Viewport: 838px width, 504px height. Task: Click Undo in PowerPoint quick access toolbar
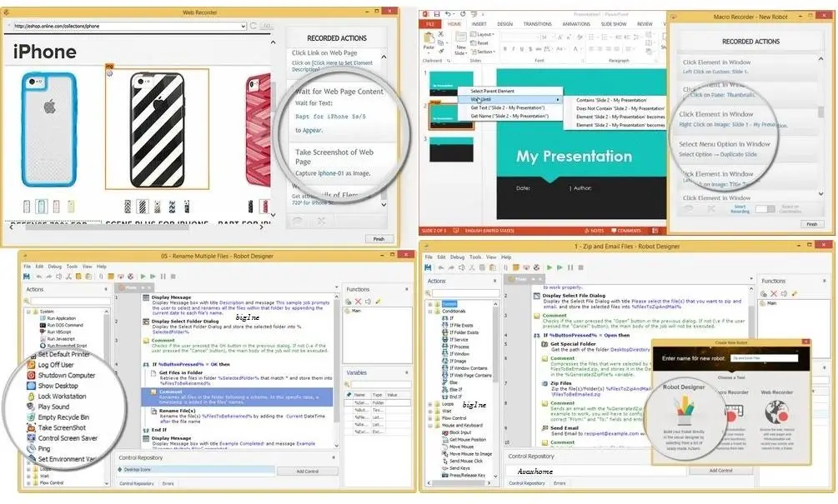tap(448, 14)
